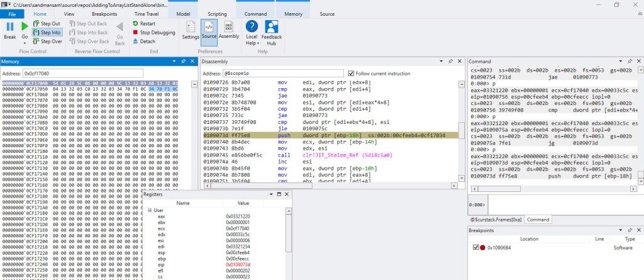Disable the breakpoint at 0x1090684
644x280 pixels.
(x=476, y=248)
